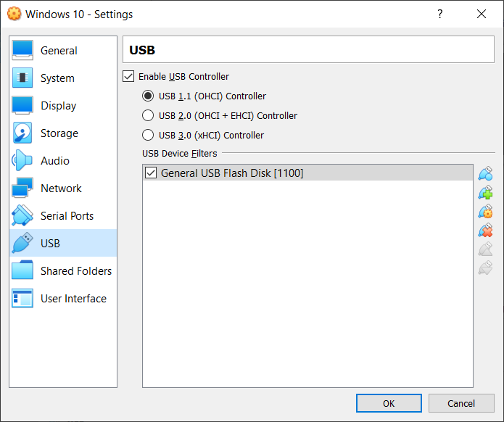Open the Audio settings page

pos(63,161)
